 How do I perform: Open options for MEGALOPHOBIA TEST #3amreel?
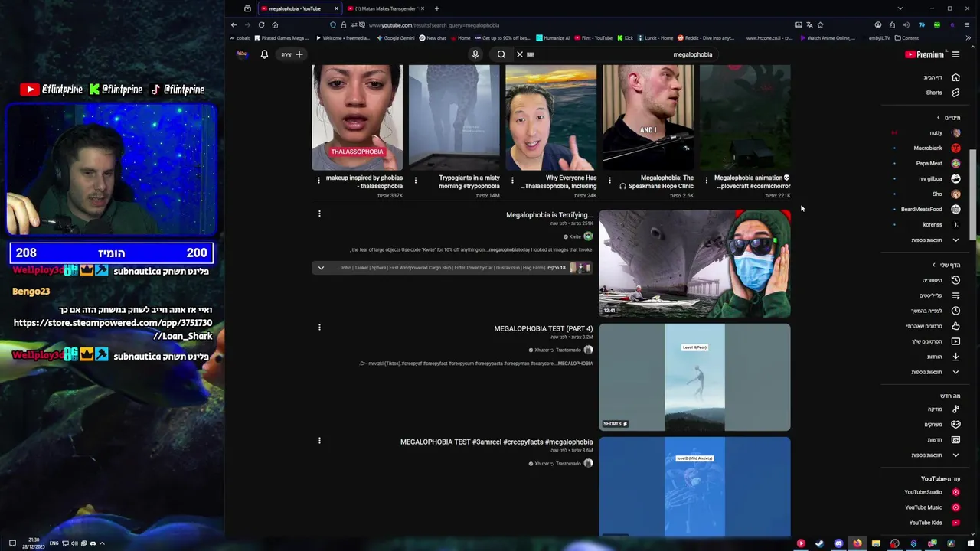(x=319, y=440)
